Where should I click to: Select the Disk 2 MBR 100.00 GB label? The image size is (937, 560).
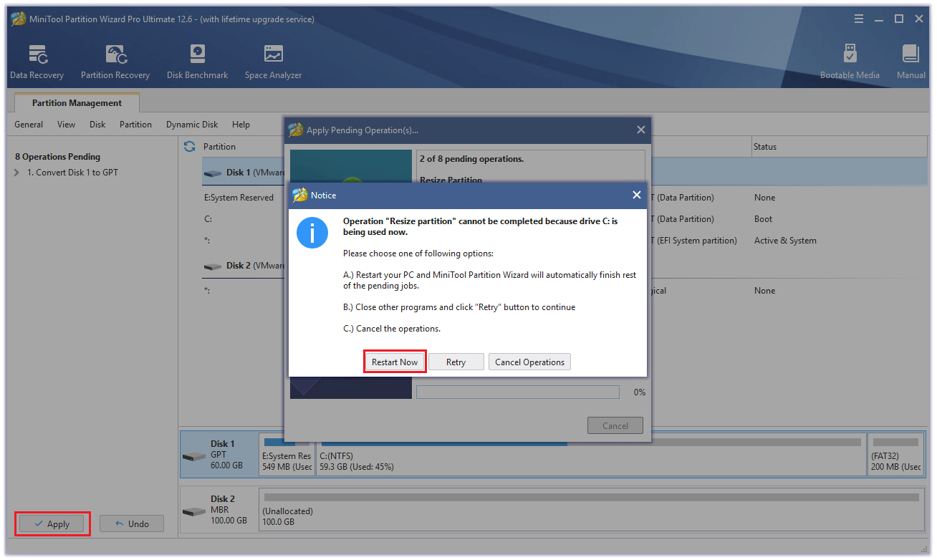point(229,510)
